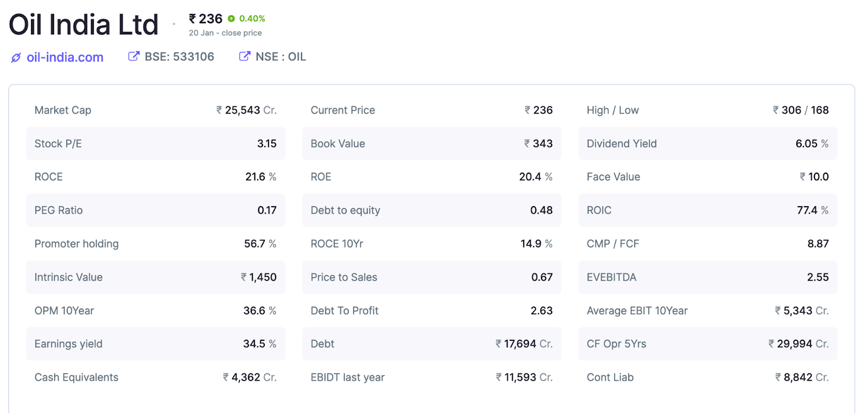Select the Price to Sales value 0.67

pyautogui.click(x=542, y=277)
